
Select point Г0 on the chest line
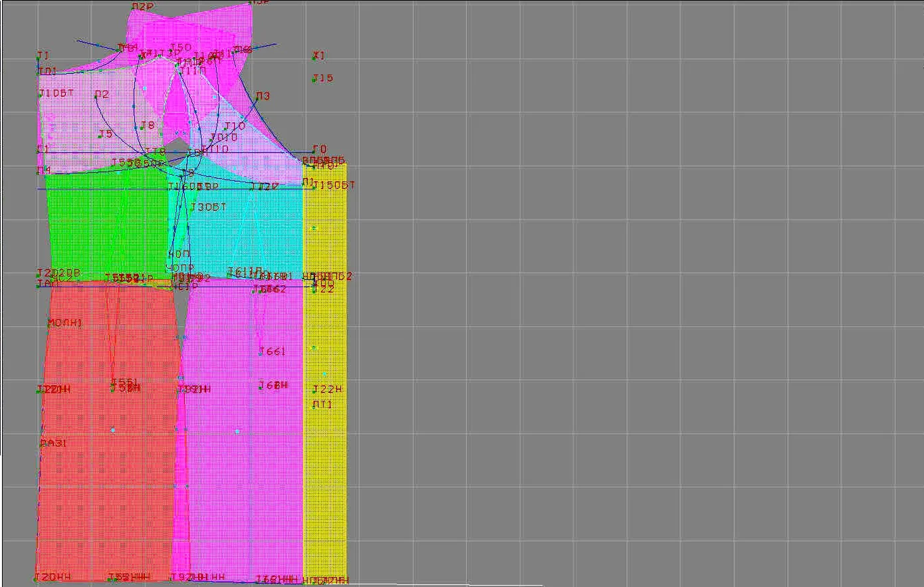pyautogui.click(x=320, y=150)
